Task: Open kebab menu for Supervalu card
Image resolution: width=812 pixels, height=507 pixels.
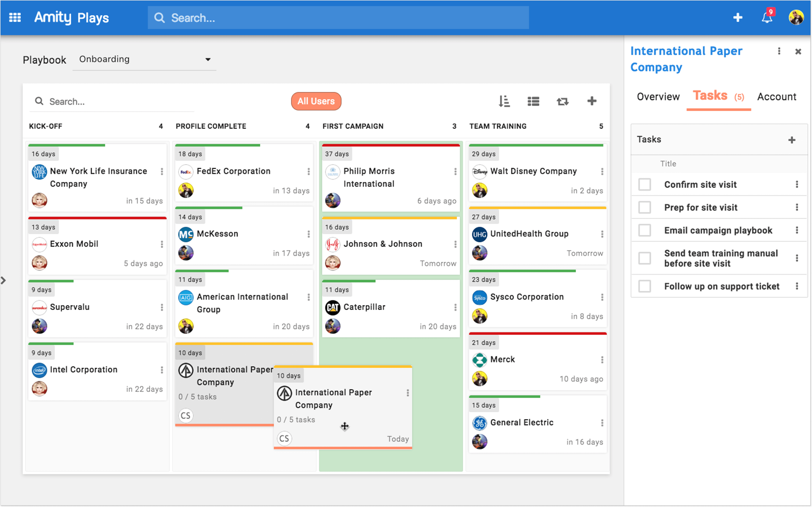Action: tap(162, 307)
